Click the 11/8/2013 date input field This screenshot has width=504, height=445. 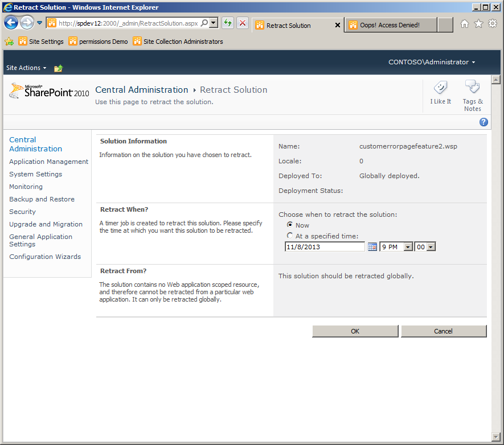(x=325, y=246)
